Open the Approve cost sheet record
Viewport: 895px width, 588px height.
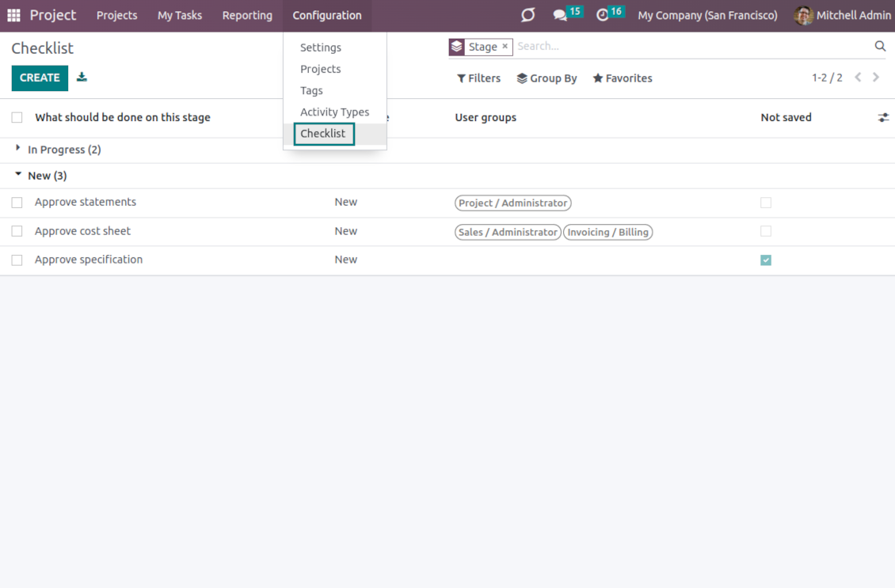point(82,231)
